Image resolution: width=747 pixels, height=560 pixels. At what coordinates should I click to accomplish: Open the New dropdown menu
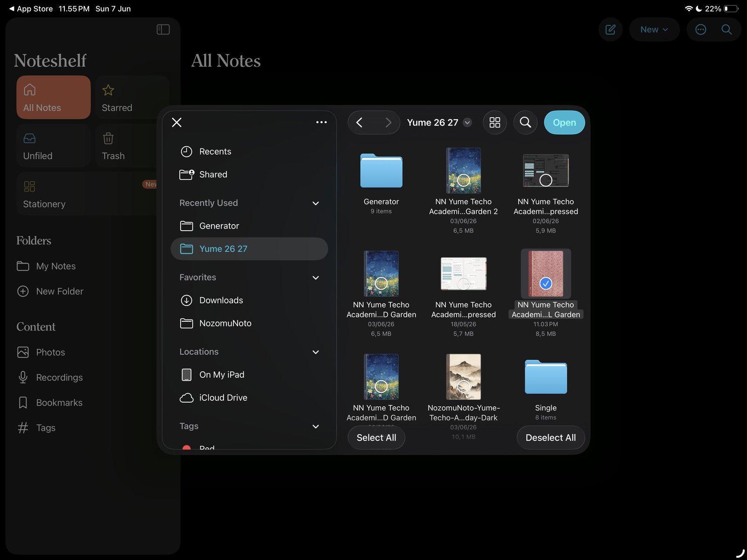point(654,29)
